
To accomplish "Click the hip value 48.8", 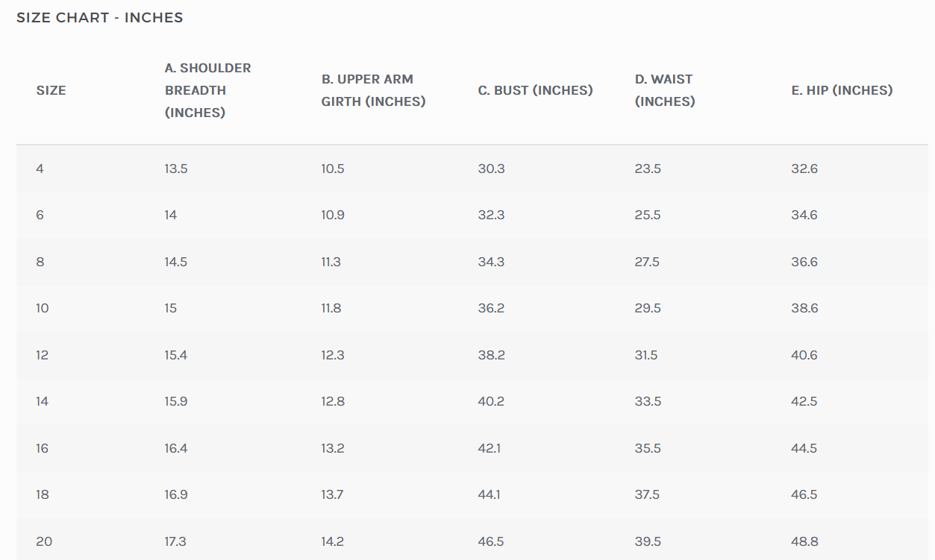I will pos(804,541).
